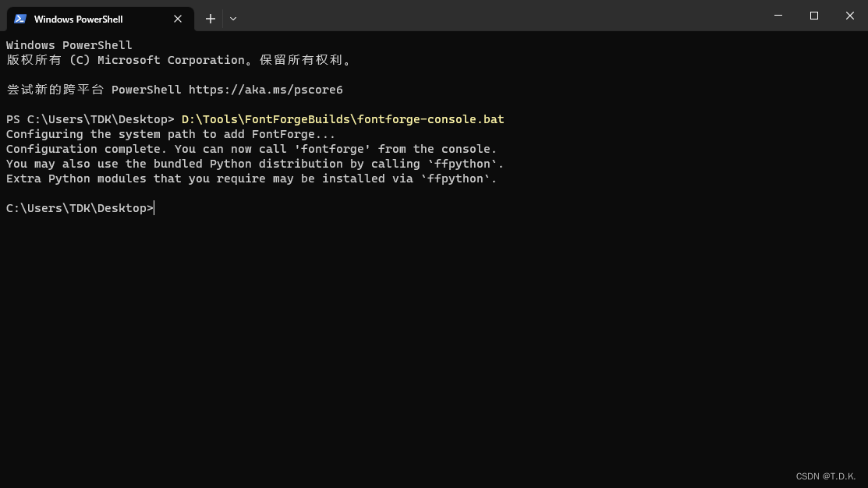Click the 'PS C:\Users\TDK\Desktop>' prompt text
This screenshot has height=488, width=868.
(90, 119)
